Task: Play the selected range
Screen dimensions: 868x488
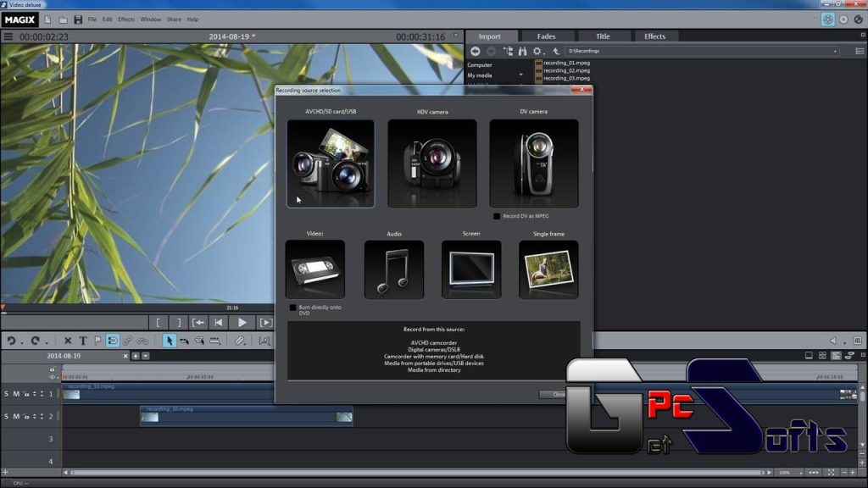Action: coord(265,323)
